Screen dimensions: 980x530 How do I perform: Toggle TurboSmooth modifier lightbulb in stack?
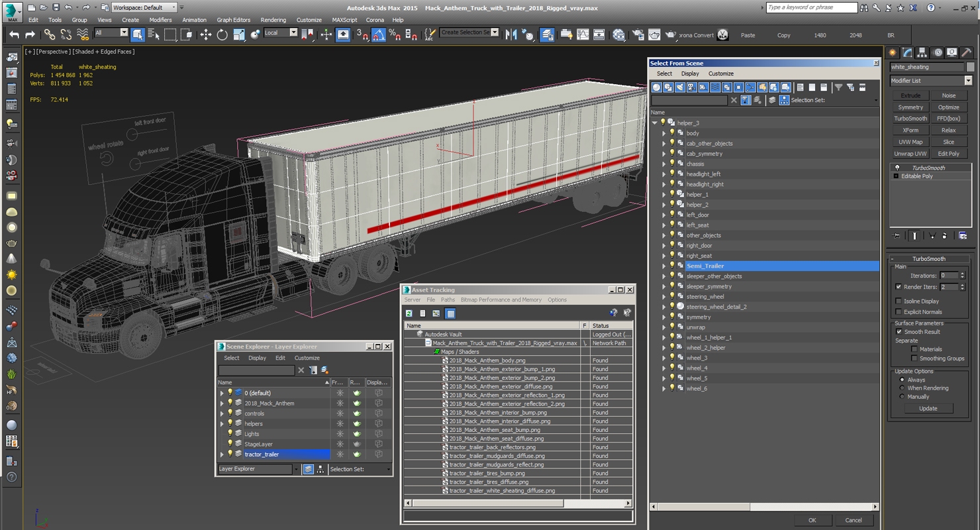(x=897, y=168)
